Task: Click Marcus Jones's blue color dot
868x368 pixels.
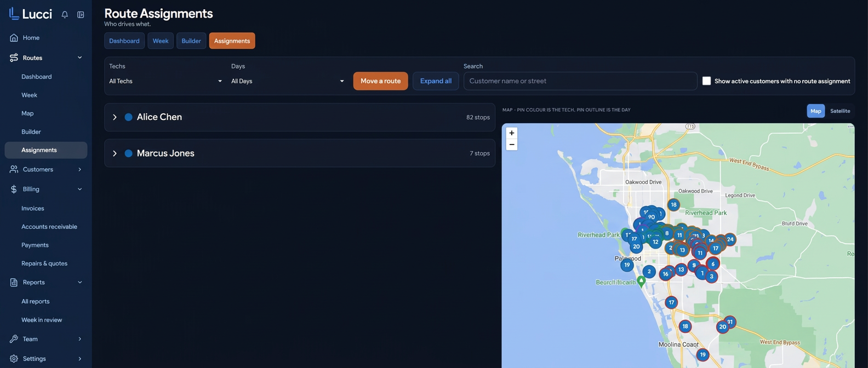Action: (128, 153)
